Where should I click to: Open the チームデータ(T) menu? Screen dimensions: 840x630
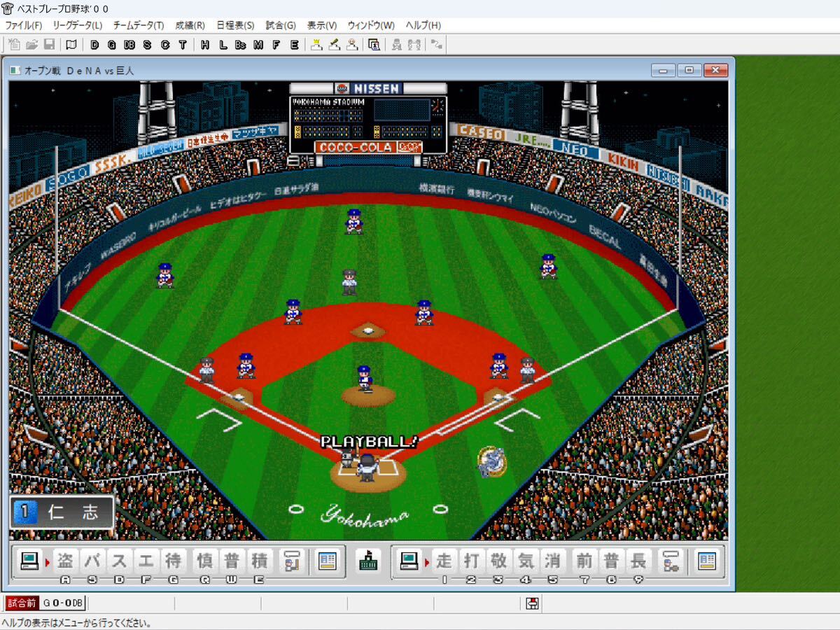(x=138, y=25)
